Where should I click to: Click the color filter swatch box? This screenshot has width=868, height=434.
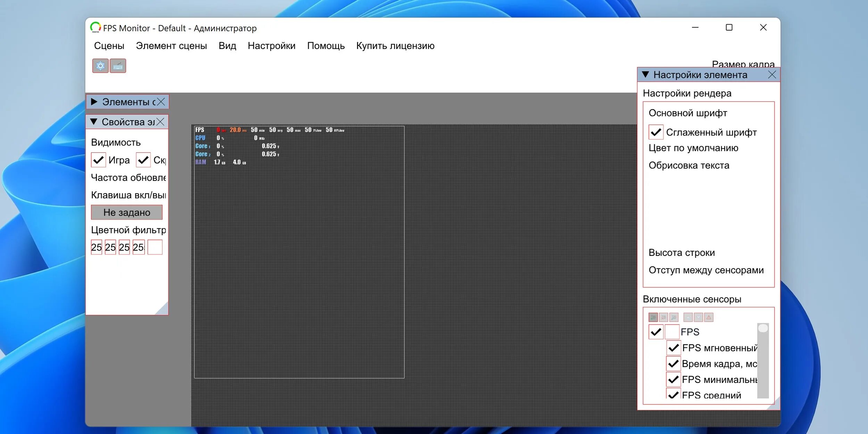tap(155, 247)
